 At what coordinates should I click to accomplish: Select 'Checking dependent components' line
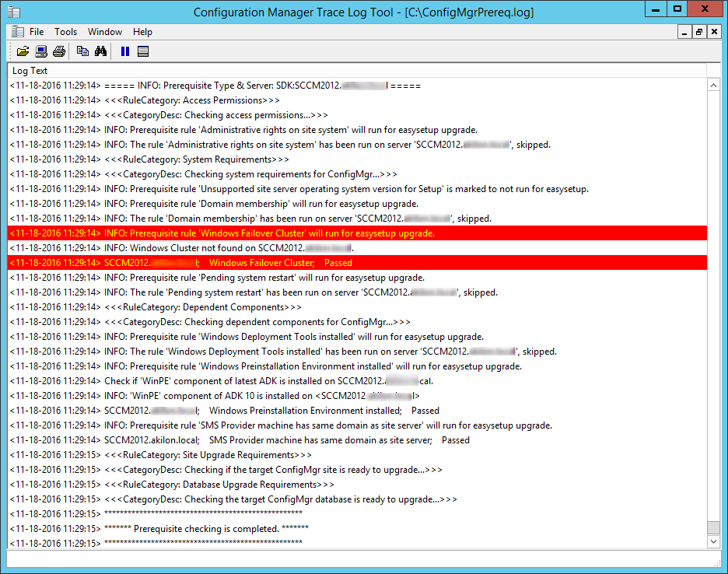[357, 322]
